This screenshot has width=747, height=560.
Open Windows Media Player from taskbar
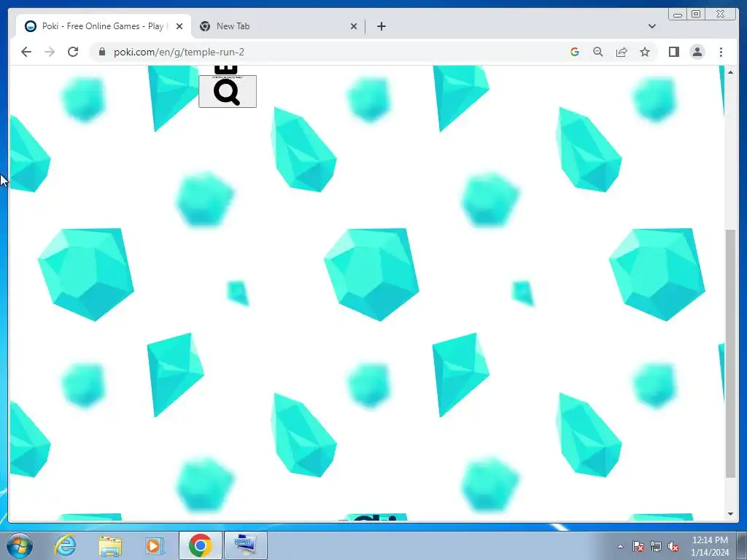click(x=155, y=545)
